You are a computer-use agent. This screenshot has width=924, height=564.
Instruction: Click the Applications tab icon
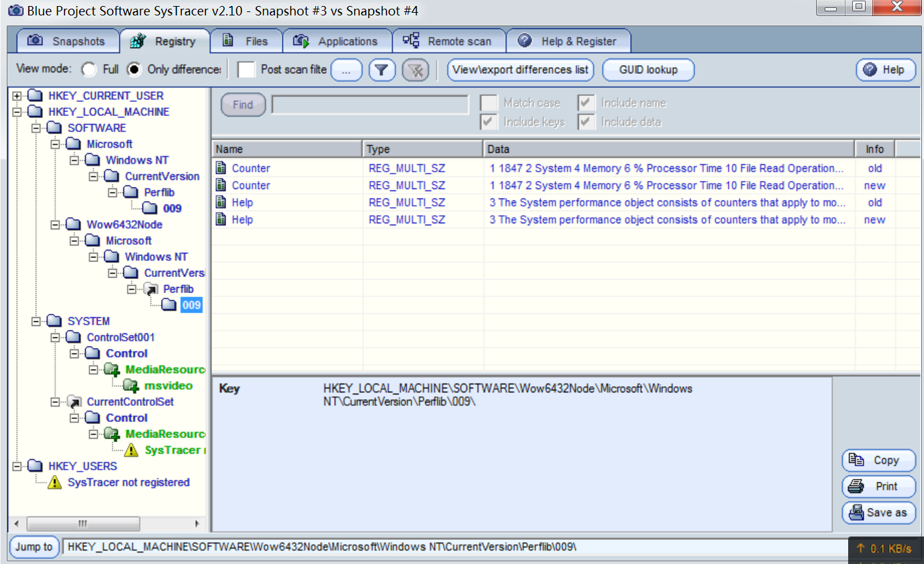[x=301, y=41]
